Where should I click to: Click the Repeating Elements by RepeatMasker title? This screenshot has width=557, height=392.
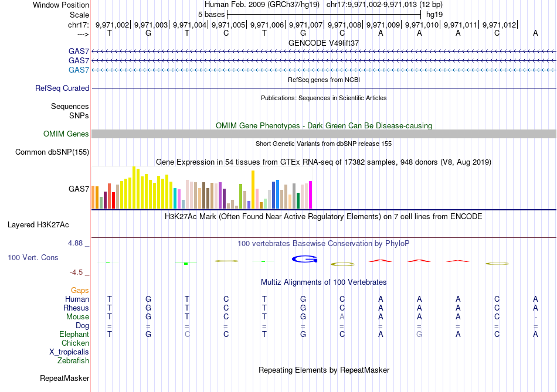pos(324,370)
